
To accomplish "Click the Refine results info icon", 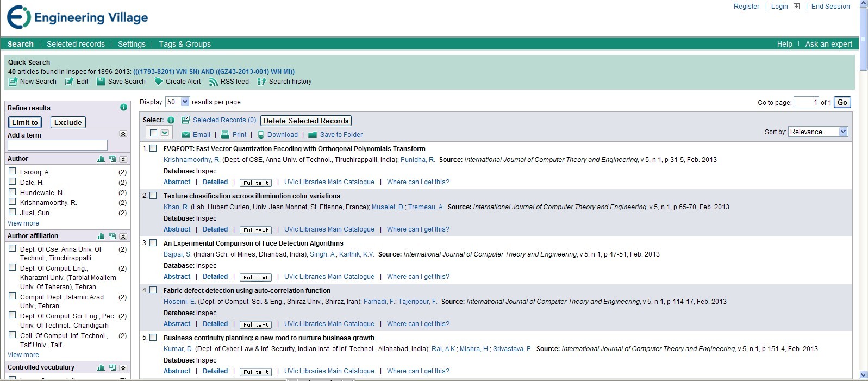I will [x=123, y=107].
